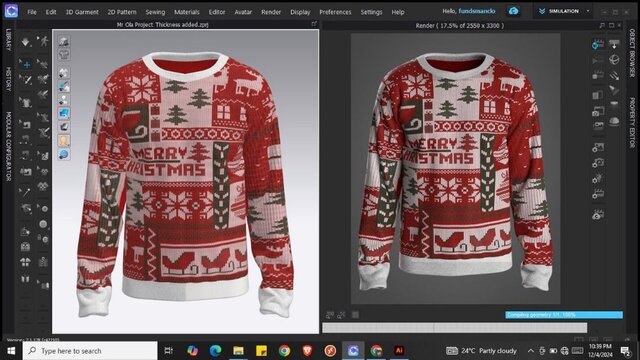Click the square stop icon below render image
This screenshot has height=360, width=640.
[356, 315]
